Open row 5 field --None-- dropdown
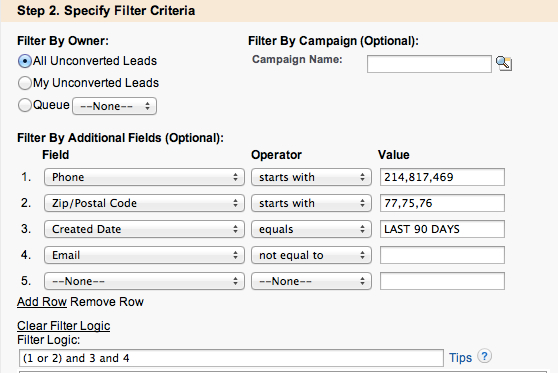558x373 pixels. (x=144, y=281)
